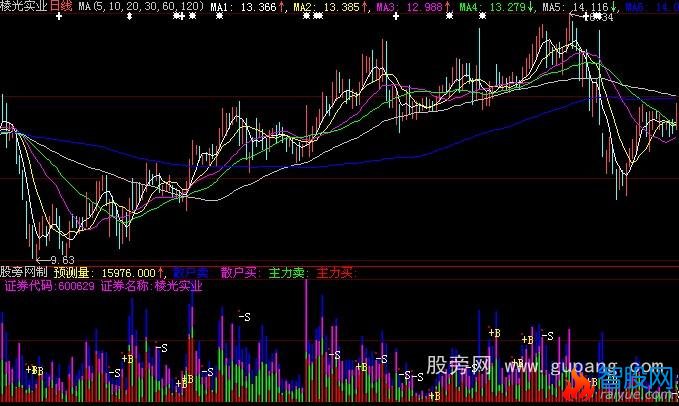Click the plus info marker beneath MA3 value
This screenshot has height=406, width=679.
[396, 16]
